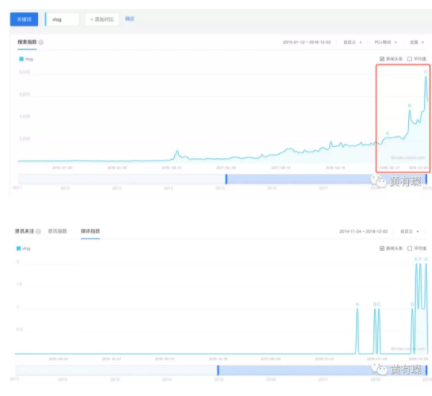Click the help icon beside 搜索指数
Viewport: 432px width, 396px height.
coord(41,42)
